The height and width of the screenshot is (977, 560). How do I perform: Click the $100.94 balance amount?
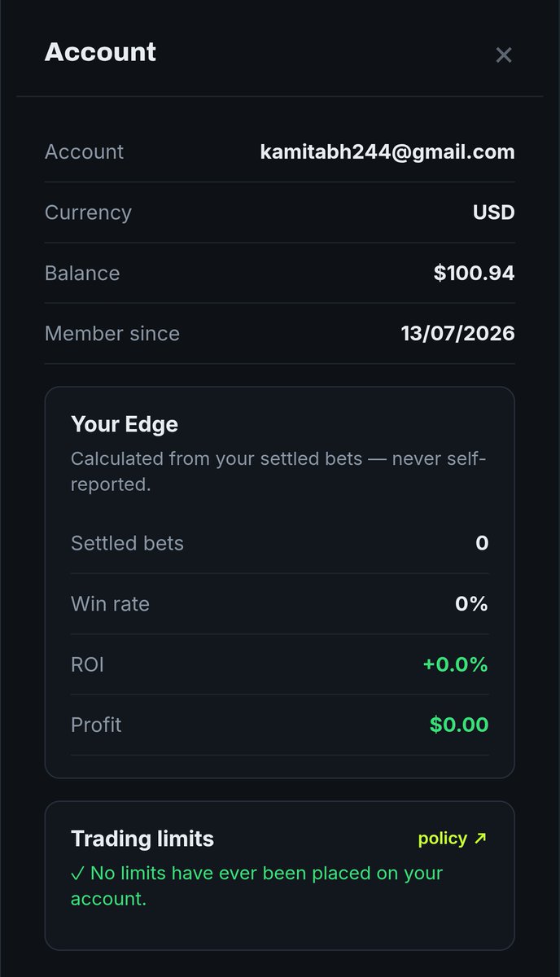click(x=475, y=273)
